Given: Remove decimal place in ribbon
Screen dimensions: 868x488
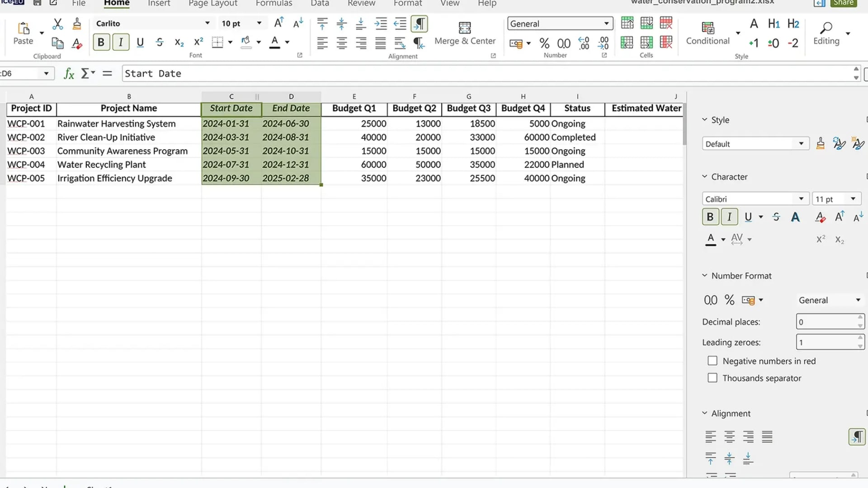Looking at the screenshot, I should (x=604, y=43).
